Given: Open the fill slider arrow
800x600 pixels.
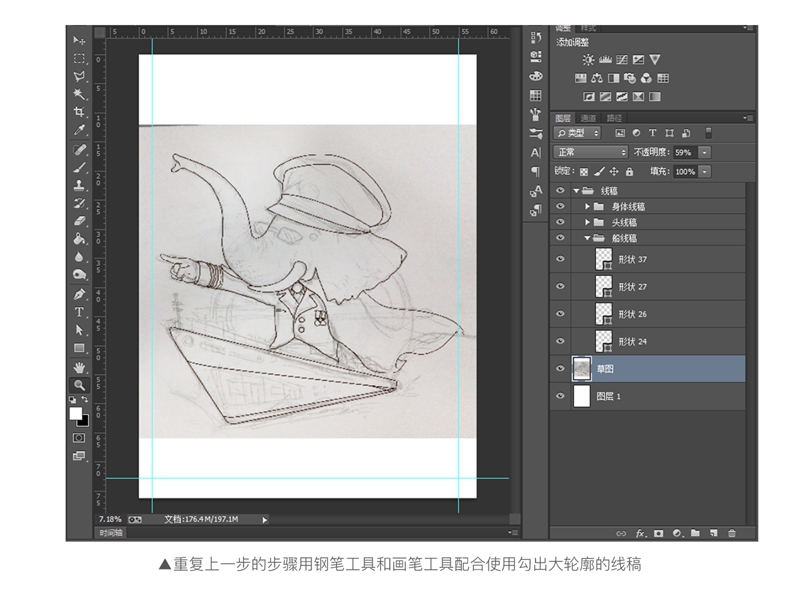Looking at the screenshot, I should tap(705, 171).
